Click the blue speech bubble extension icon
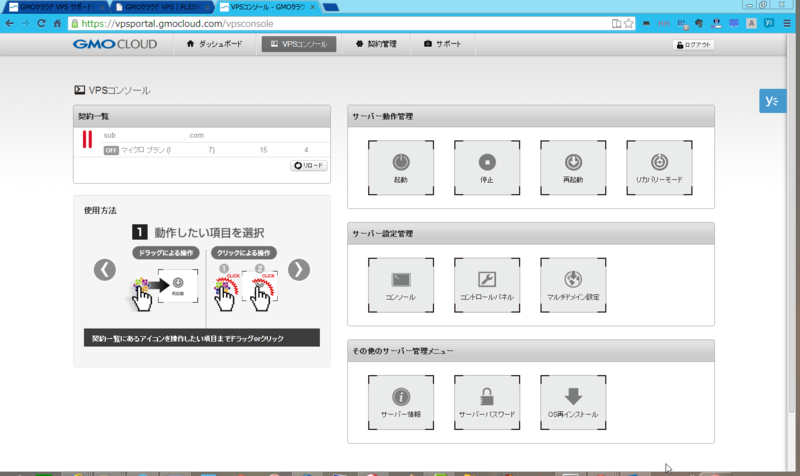Viewport: 800px width, 476px height. pyautogui.click(x=734, y=23)
